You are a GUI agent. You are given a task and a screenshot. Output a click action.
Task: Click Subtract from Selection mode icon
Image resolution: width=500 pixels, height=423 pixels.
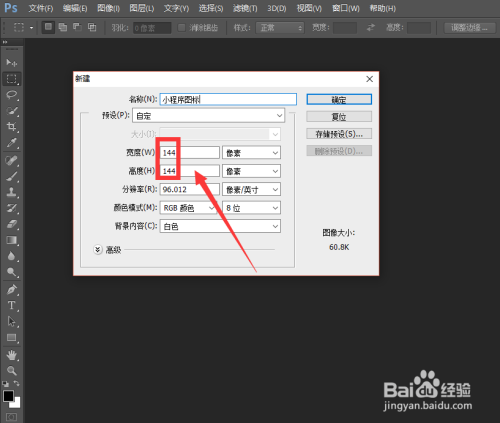click(77, 27)
